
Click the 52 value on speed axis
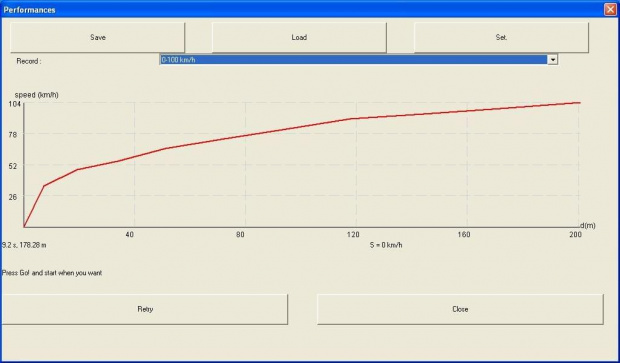(13, 166)
